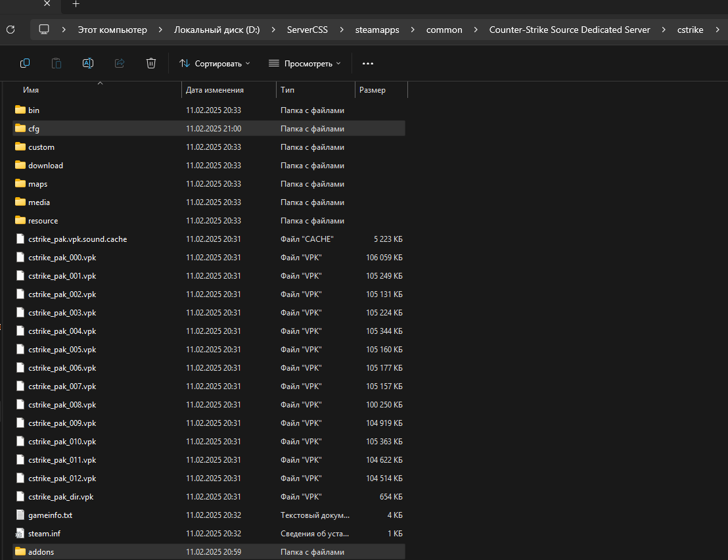This screenshot has height=560, width=728.
Task: Click the steam.inf file icon
Action: (20, 534)
